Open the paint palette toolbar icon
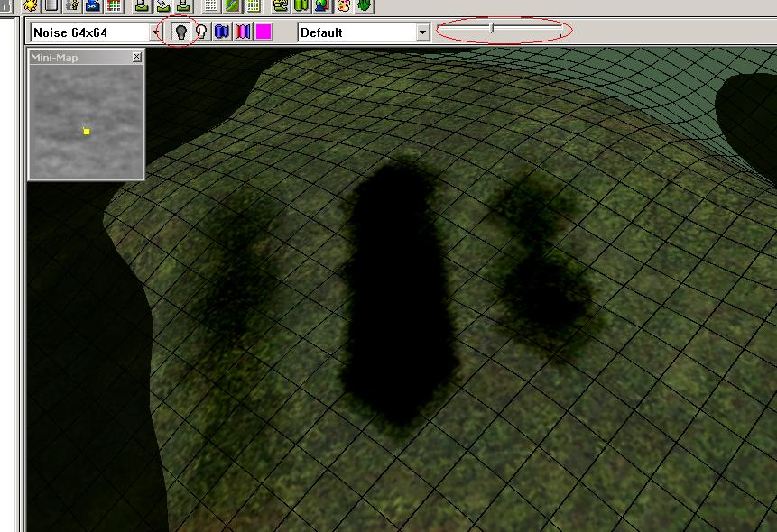777x532 pixels. [343, 6]
